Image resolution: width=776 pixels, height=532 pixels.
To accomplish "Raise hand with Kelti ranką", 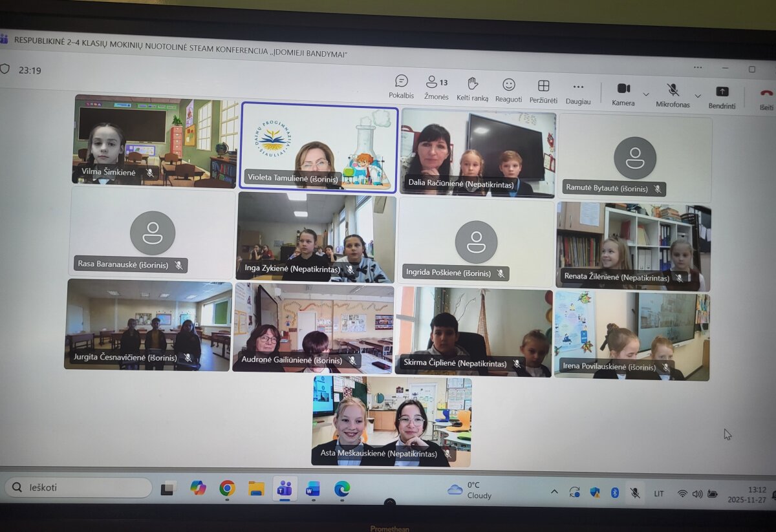I will (473, 89).
